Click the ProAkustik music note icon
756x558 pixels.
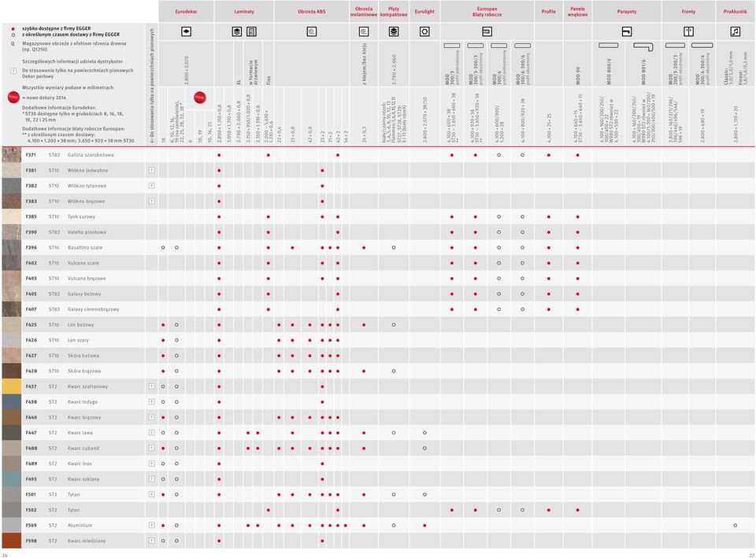pos(736,31)
